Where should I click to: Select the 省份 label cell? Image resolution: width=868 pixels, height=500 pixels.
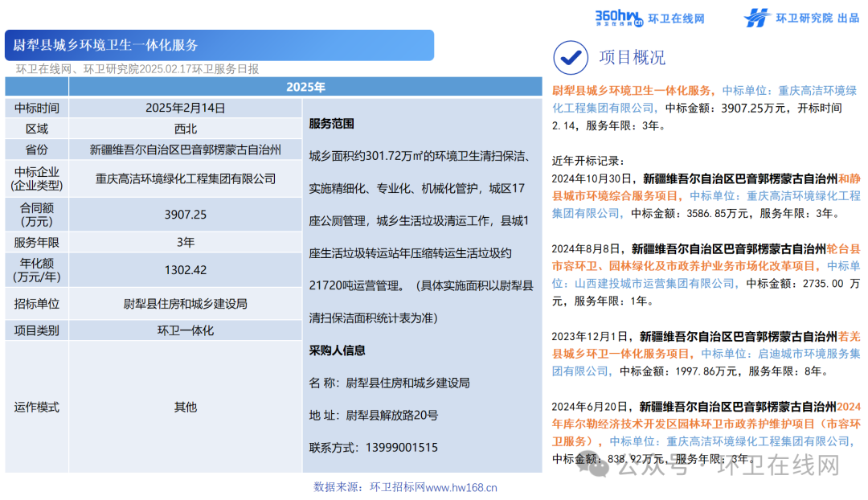[x=36, y=150]
